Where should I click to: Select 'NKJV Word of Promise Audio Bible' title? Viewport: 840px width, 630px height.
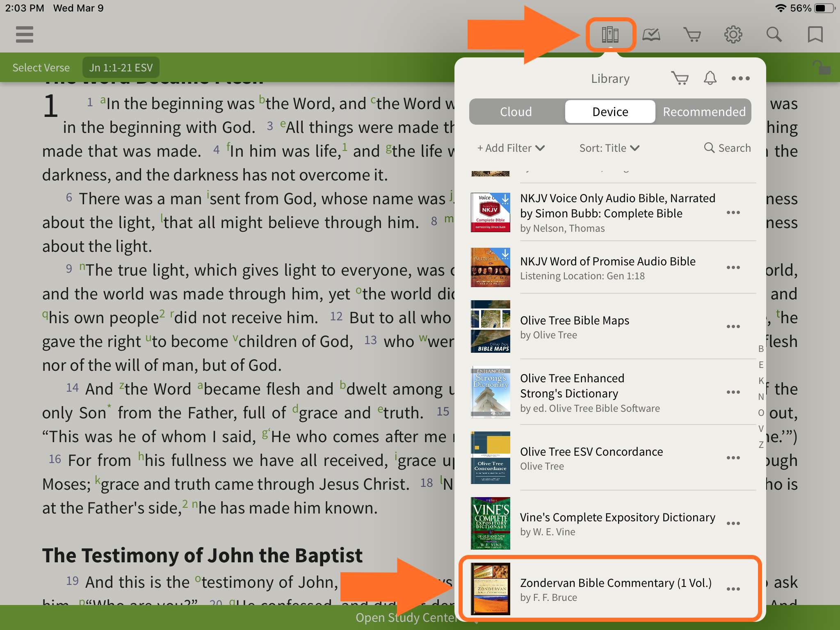tap(608, 261)
